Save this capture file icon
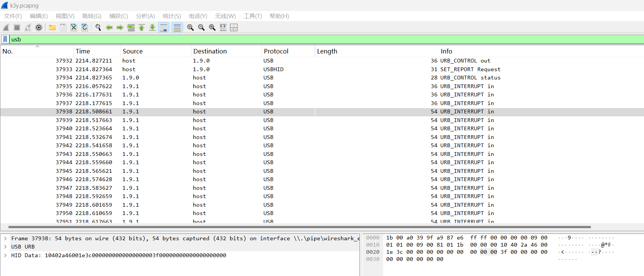Viewport: 644px width, 276px height. coord(63,27)
